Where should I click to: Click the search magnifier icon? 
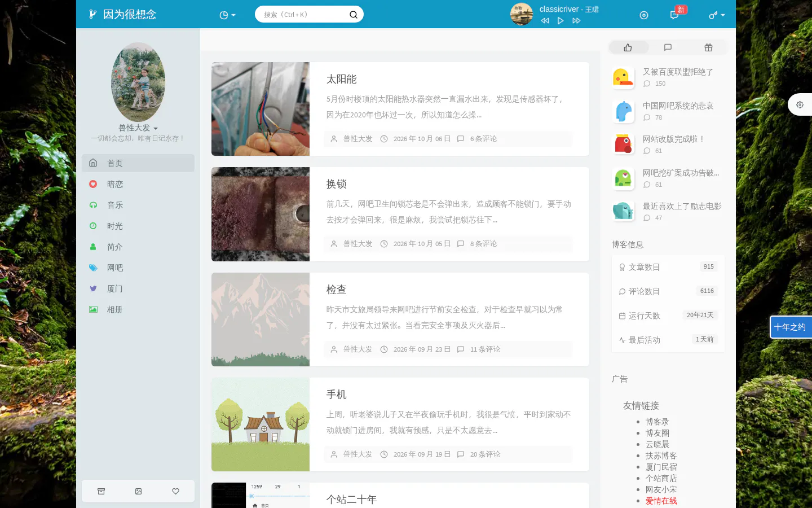354,15
